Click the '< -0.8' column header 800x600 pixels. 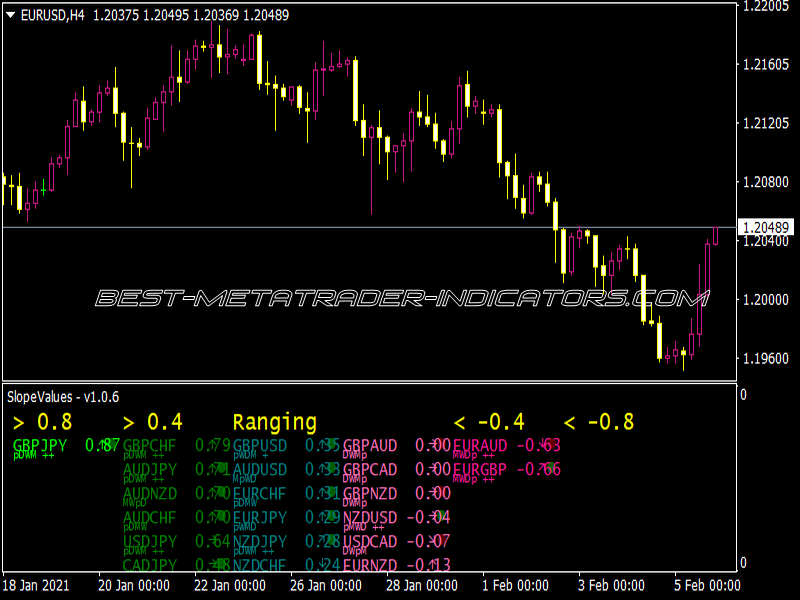pos(599,422)
